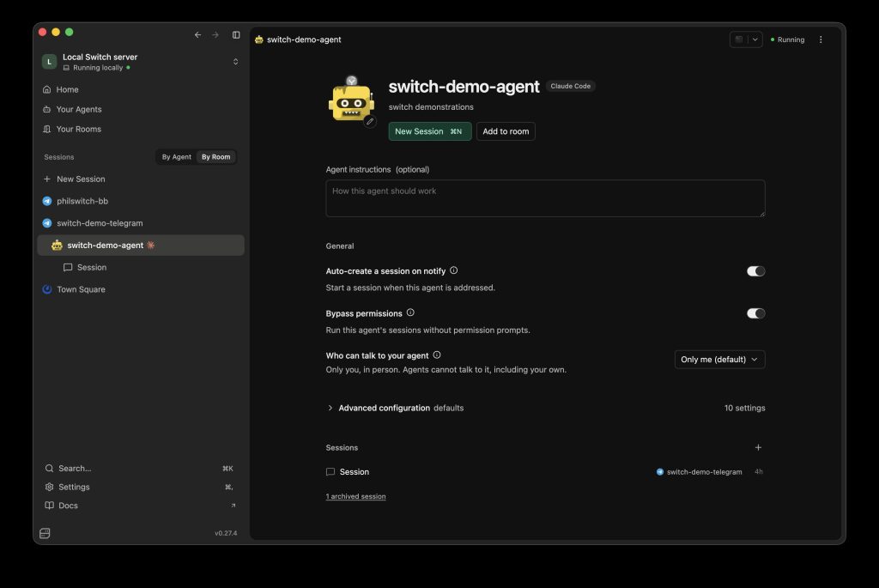Click the Claude Code badge

pyautogui.click(x=570, y=86)
